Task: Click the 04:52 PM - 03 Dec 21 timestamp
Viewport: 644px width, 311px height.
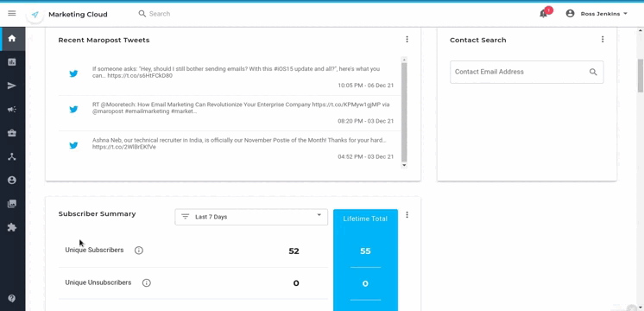Action: coord(365,156)
